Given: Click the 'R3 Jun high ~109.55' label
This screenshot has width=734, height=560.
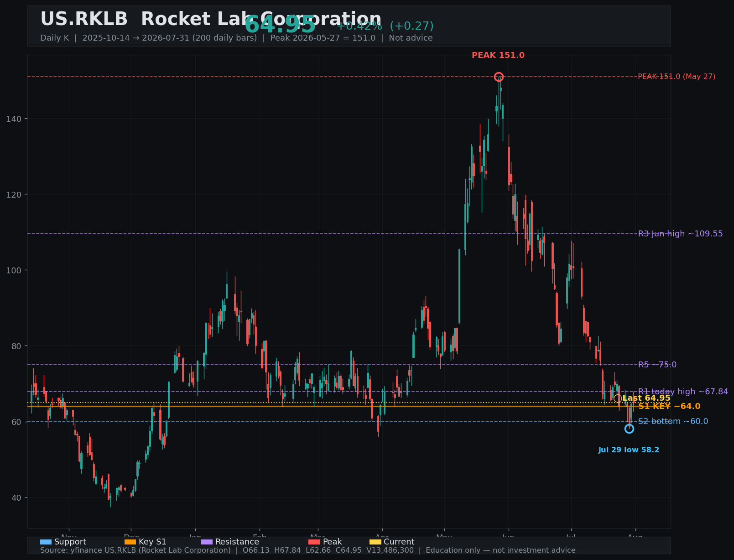Looking at the screenshot, I should point(680,234).
